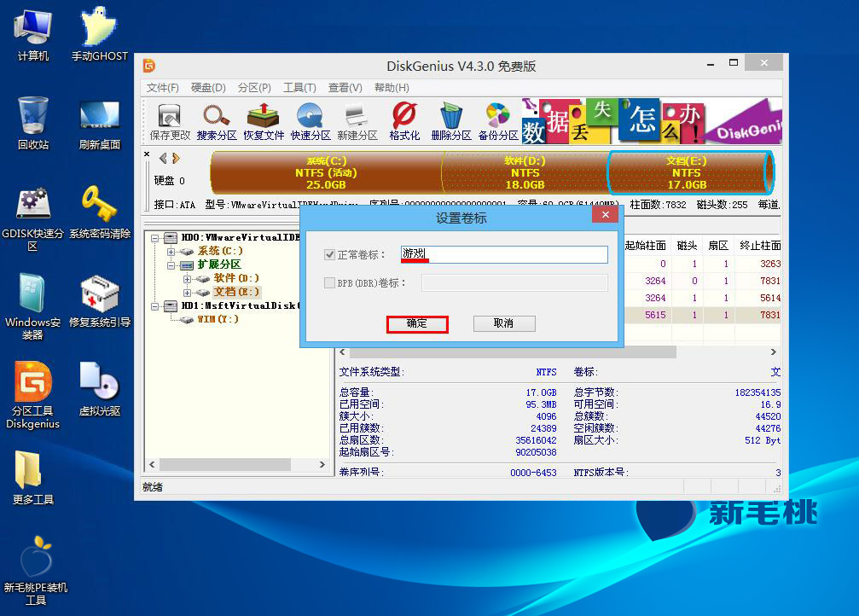Image resolution: width=859 pixels, height=616 pixels.
Task: Collapse the HD0 VMwareVirtualIDE disk node
Action: point(155,238)
